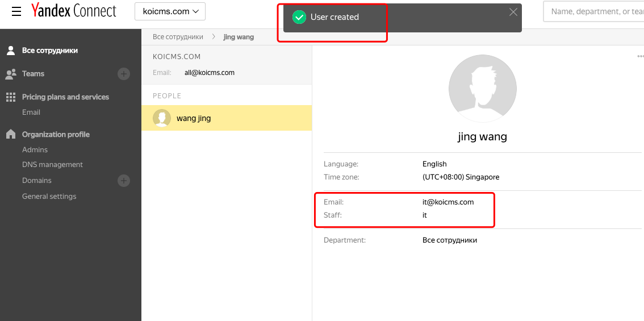The height and width of the screenshot is (321, 644).
Task: Open the Teams section
Action: coord(33,73)
